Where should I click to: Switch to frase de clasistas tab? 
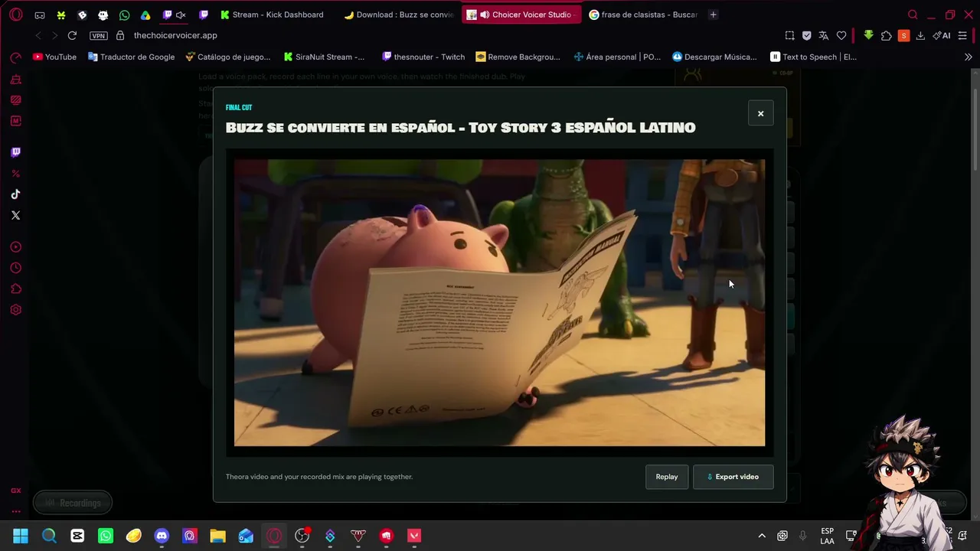[x=644, y=15]
